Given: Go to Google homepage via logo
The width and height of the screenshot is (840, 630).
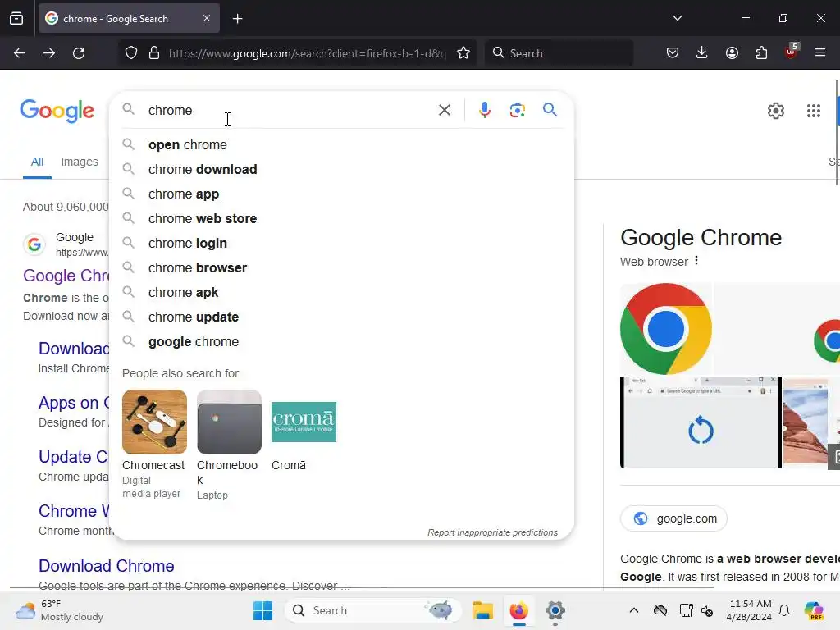Looking at the screenshot, I should click(57, 111).
